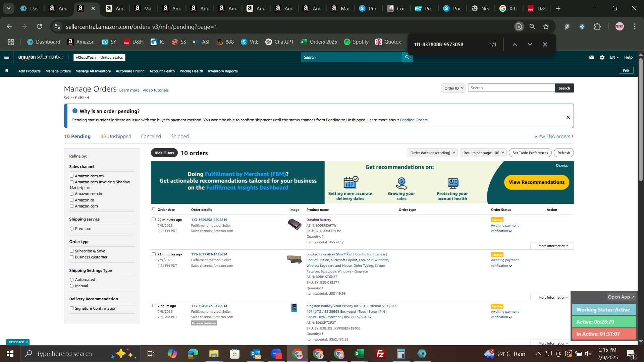Screen dimensions: 644x362
Task: Check the Business customer filter
Action: point(71,257)
